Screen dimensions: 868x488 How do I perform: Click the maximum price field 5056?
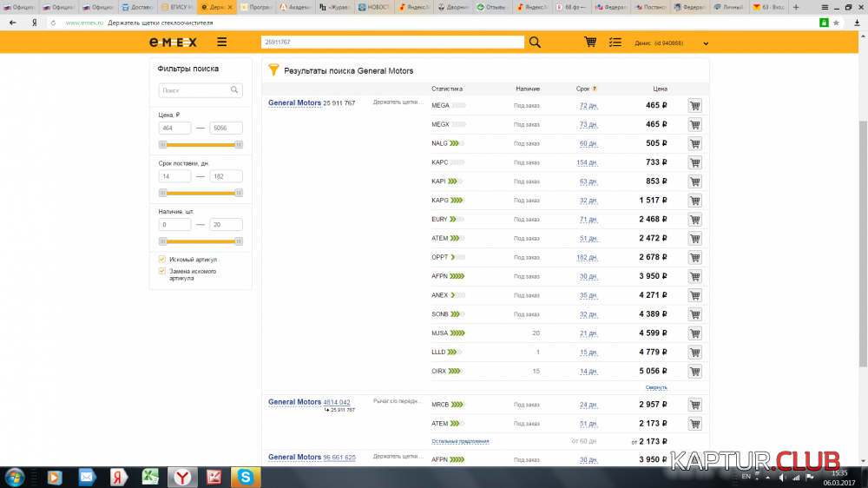coord(226,128)
